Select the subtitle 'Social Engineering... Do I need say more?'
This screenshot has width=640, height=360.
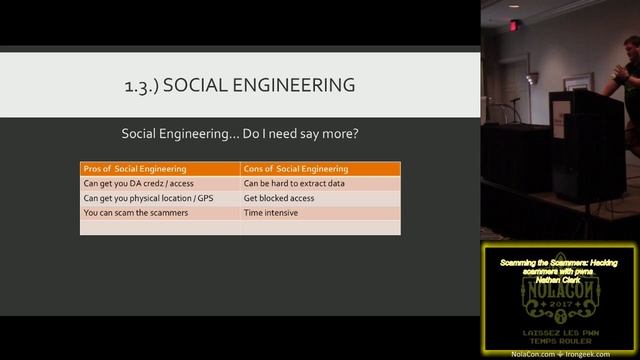[240, 133]
